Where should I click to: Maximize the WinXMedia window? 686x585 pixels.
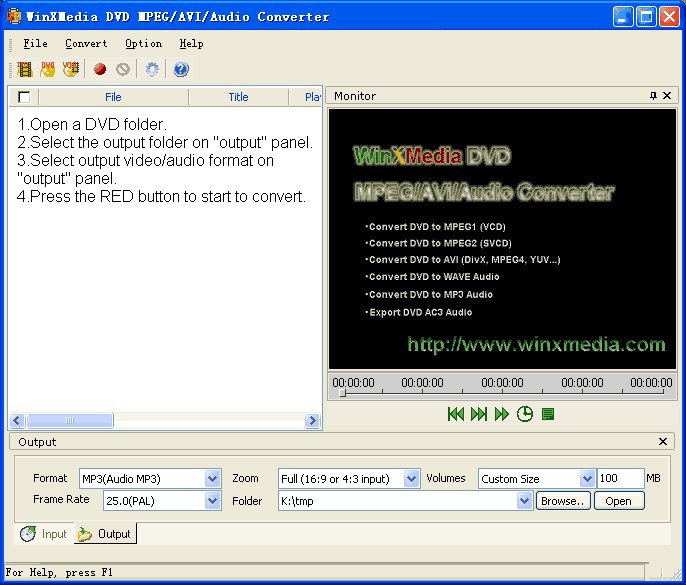646,17
